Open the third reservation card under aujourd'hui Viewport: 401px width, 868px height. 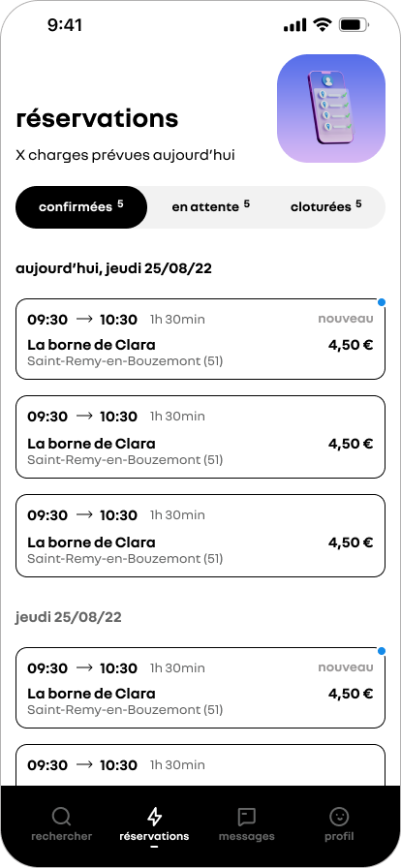tap(200, 536)
